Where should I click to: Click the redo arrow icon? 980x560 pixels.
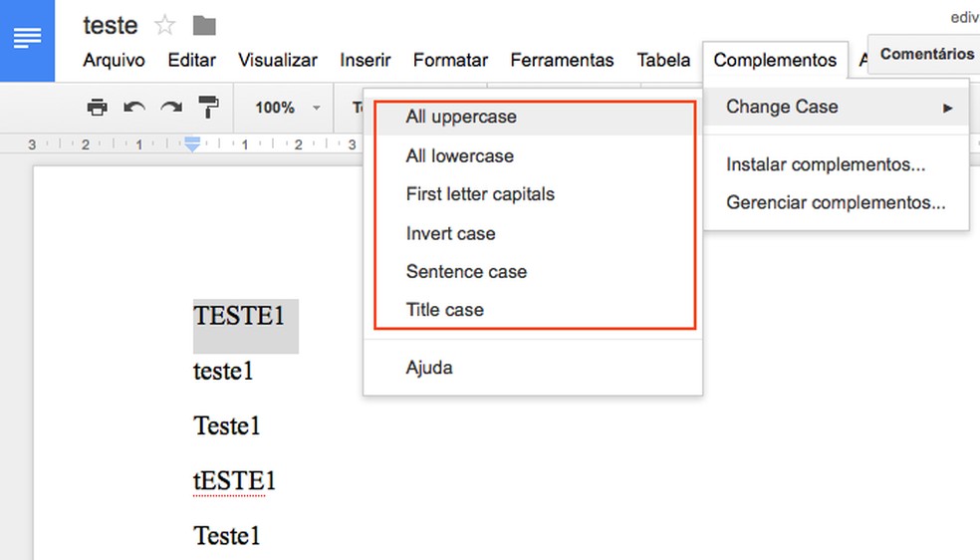(x=171, y=108)
